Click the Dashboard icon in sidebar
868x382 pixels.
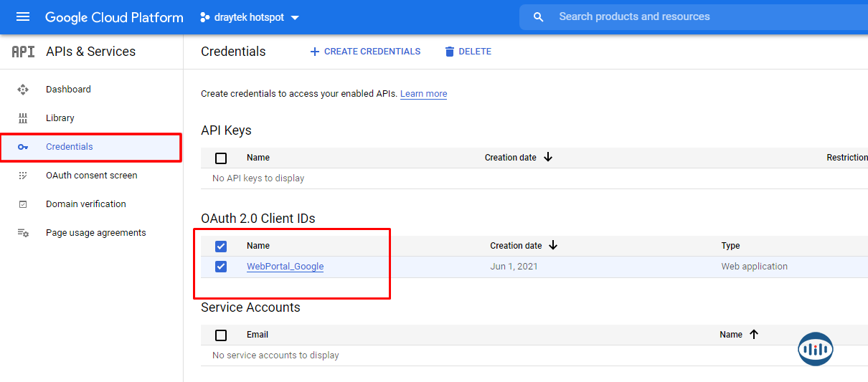23,90
